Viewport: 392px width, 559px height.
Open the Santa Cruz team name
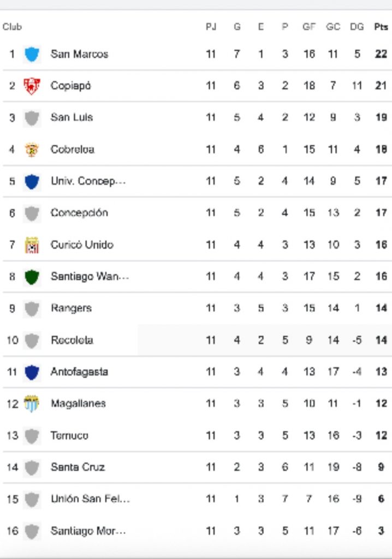click(x=78, y=467)
